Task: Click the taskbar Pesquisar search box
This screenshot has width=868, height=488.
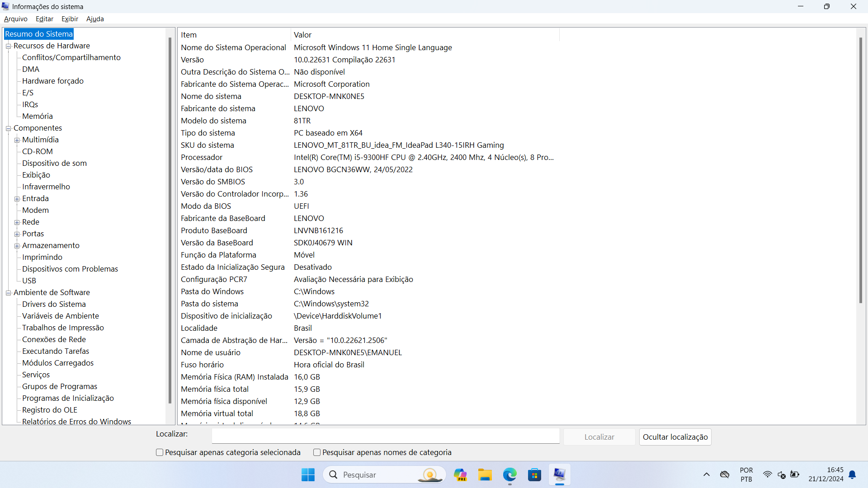Action: click(x=384, y=475)
